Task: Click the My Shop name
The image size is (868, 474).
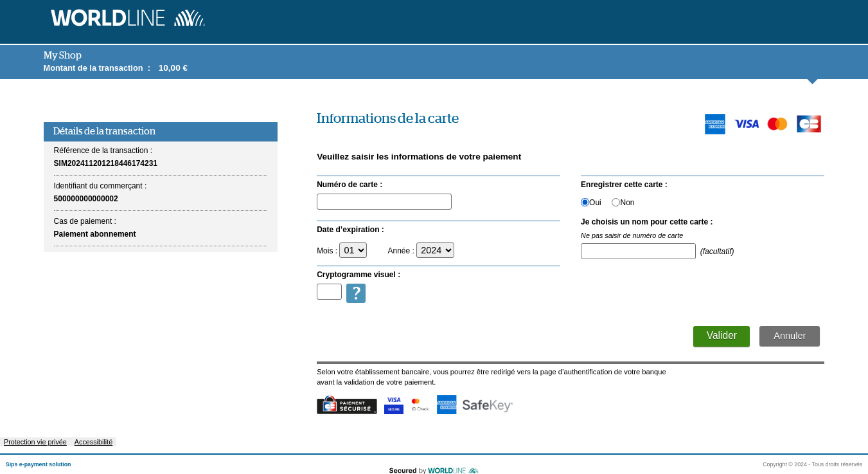Action: point(62,55)
